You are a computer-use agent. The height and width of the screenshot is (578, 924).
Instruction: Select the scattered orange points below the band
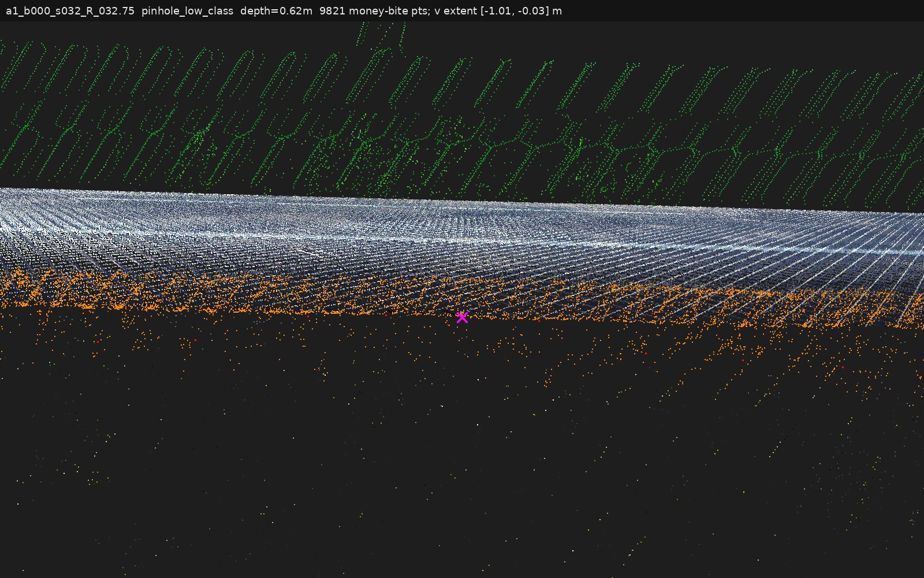pos(462,353)
